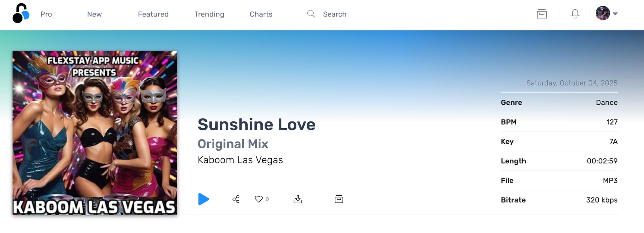This screenshot has width=644, height=233.
Task: Click the user profile avatar
Action: 602,14
